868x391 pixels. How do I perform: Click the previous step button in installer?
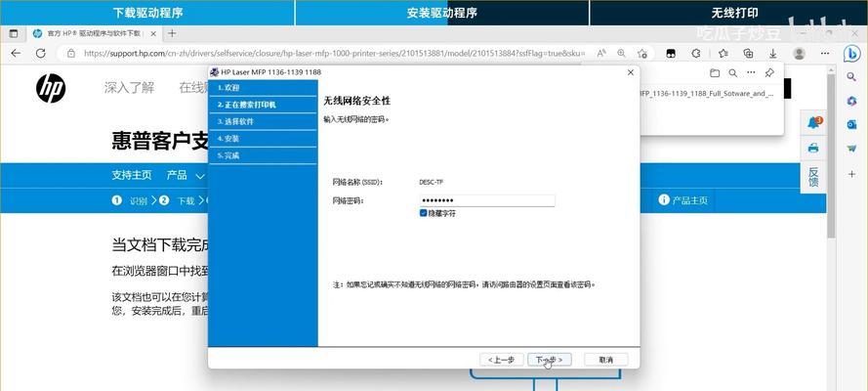click(501, 360)
